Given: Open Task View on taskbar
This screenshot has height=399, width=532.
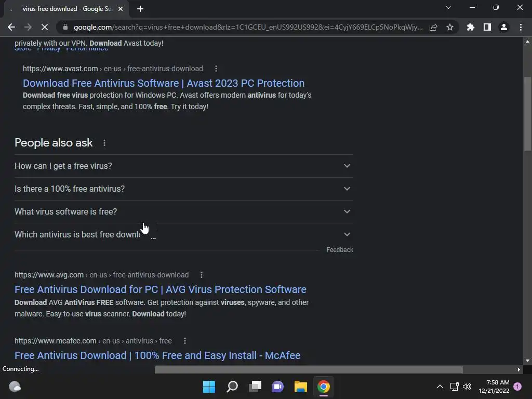Looking at the screenshot, I should [x=255, y=387].
